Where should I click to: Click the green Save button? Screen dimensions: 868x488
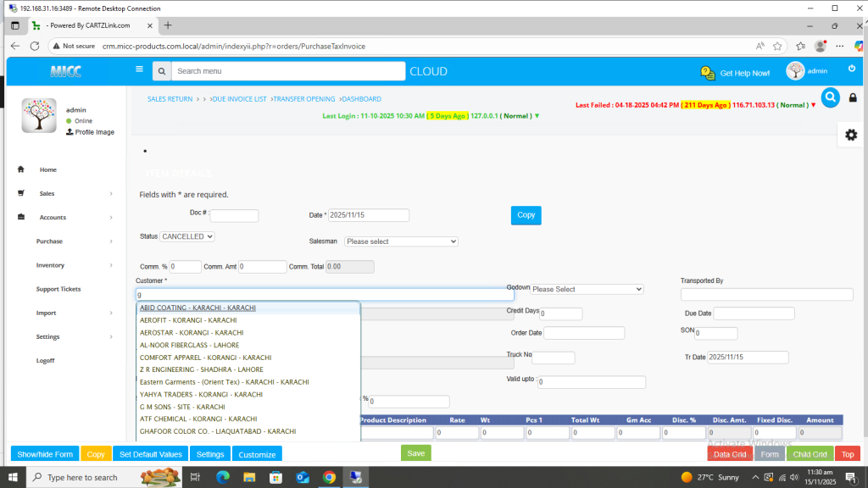click(x=415, y=453)
